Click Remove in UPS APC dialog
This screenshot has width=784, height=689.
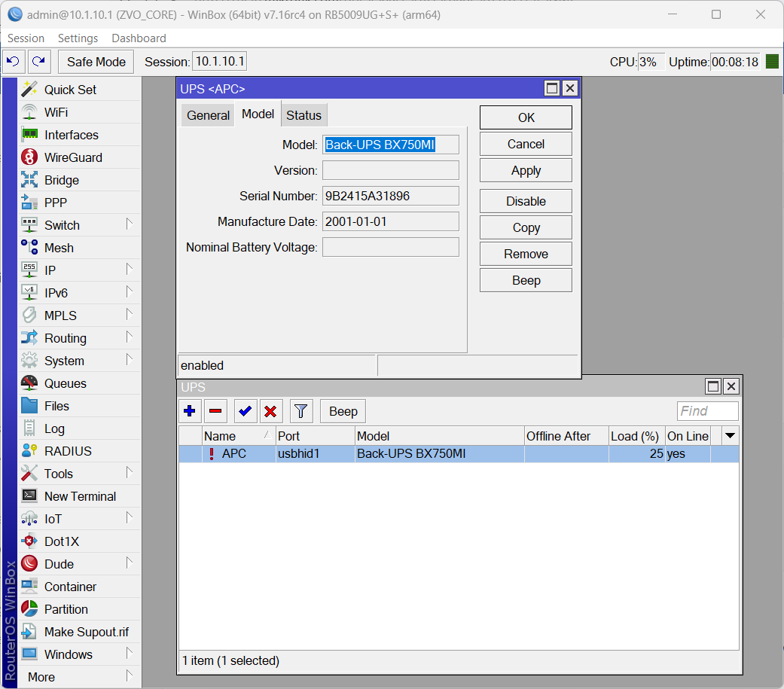526,254
